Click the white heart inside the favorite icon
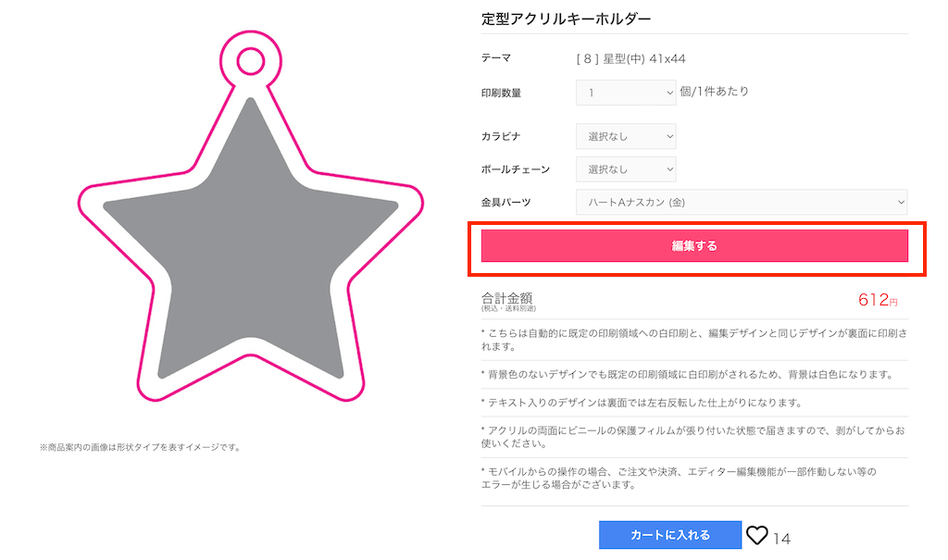This screenshot has width=948, height=560. tap(758, 534)
